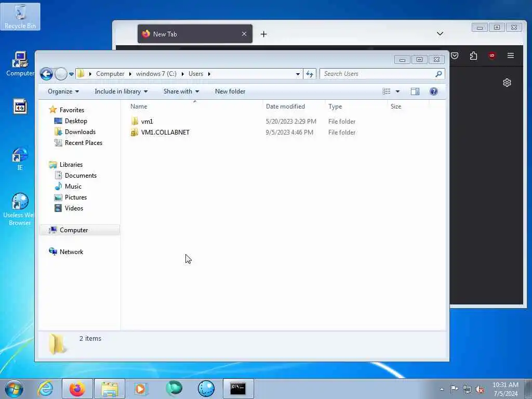
Task: Open Windows Media Player taskbar icon
Action: pyautogui.click(x=140, y=389)
